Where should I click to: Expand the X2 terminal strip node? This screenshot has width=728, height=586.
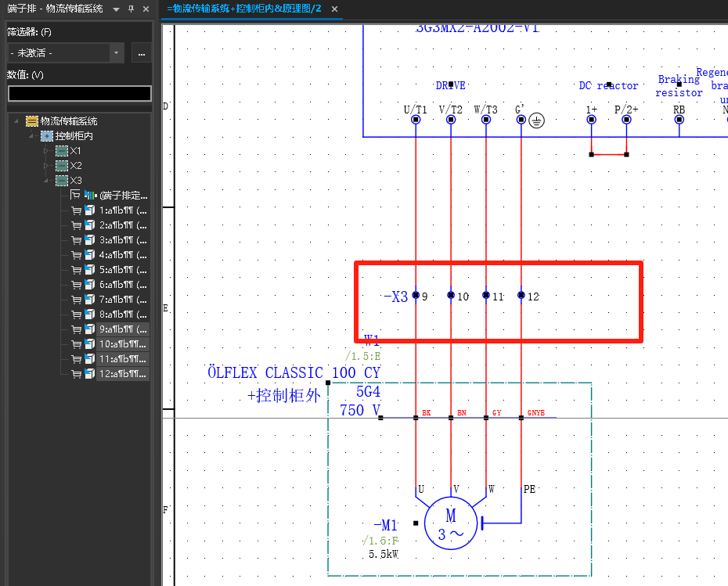click(46, 166)
